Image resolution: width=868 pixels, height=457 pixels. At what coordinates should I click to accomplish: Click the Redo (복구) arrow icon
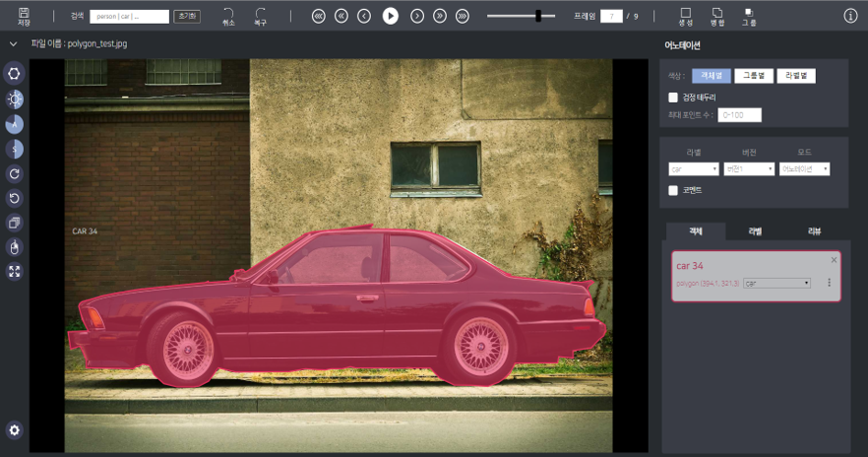coord(260,13)
